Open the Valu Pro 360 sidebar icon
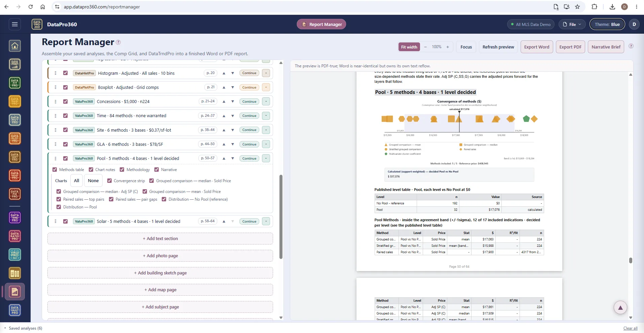 tap(15, 255)
